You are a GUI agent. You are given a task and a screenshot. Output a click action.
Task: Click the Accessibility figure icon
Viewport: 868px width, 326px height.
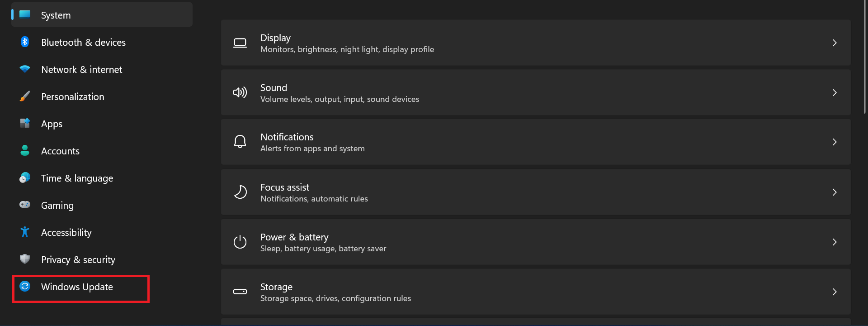pos(25,232)
